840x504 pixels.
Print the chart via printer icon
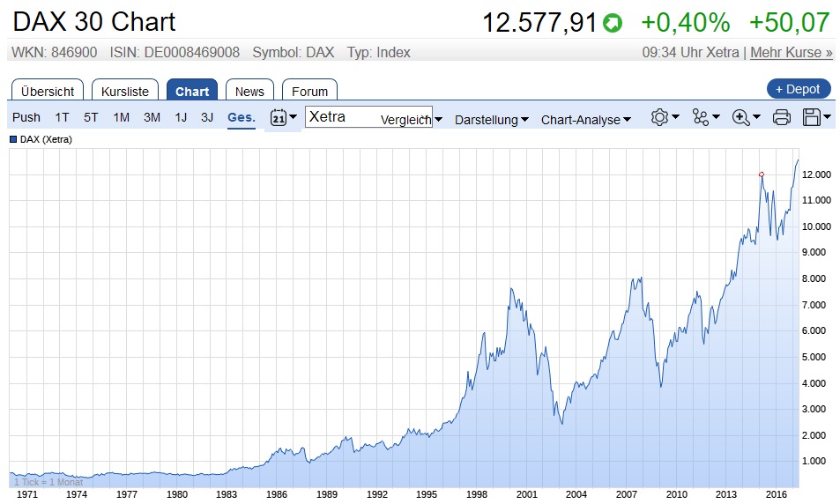pyautogui.click(x=782, y=117)
